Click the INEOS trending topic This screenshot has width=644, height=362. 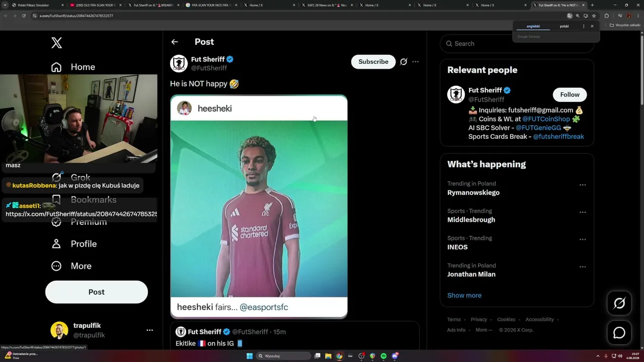(457, 247)
